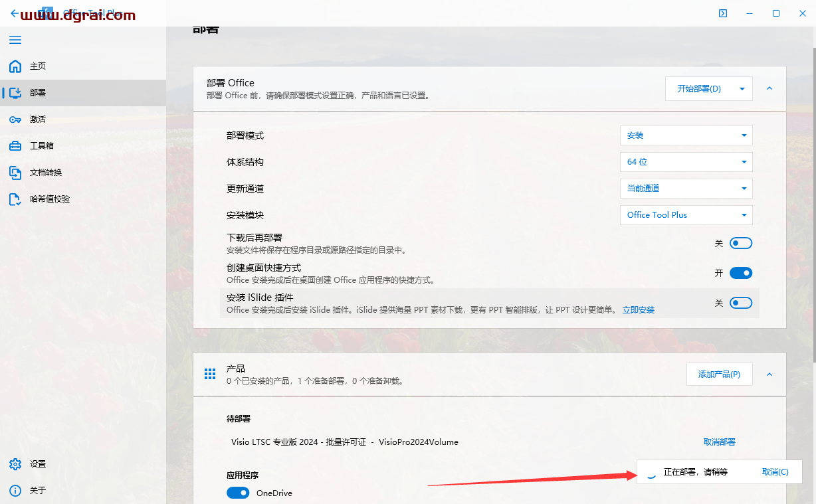
Task: Open 哈希值校验 page
Action: [x=83, y=199]
